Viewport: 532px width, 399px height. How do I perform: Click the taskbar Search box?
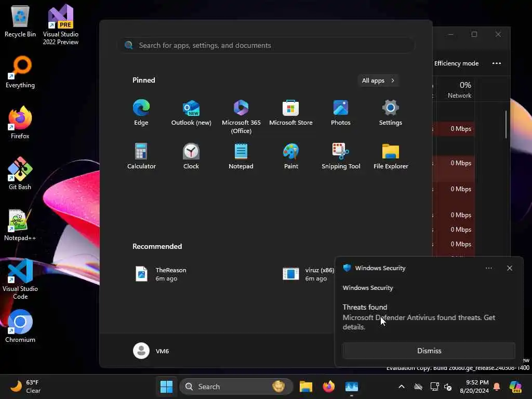tap(236, 387)
